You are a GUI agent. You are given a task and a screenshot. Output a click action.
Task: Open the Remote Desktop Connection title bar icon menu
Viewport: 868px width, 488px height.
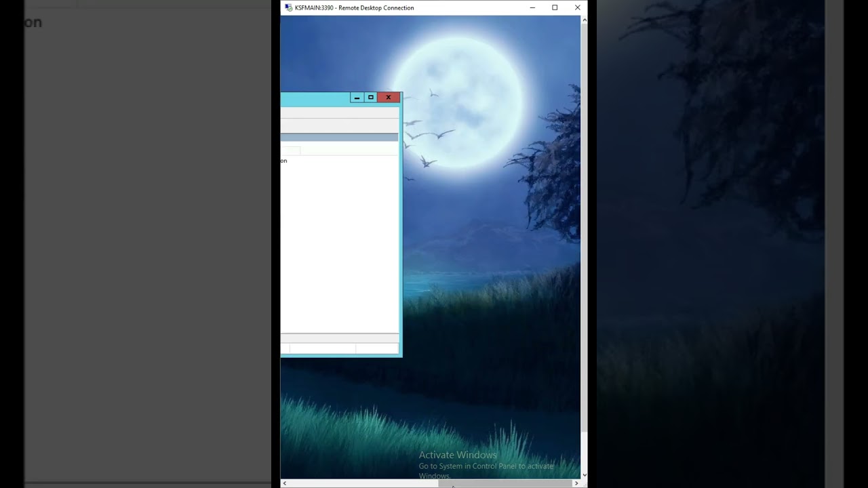pos(288,7)
